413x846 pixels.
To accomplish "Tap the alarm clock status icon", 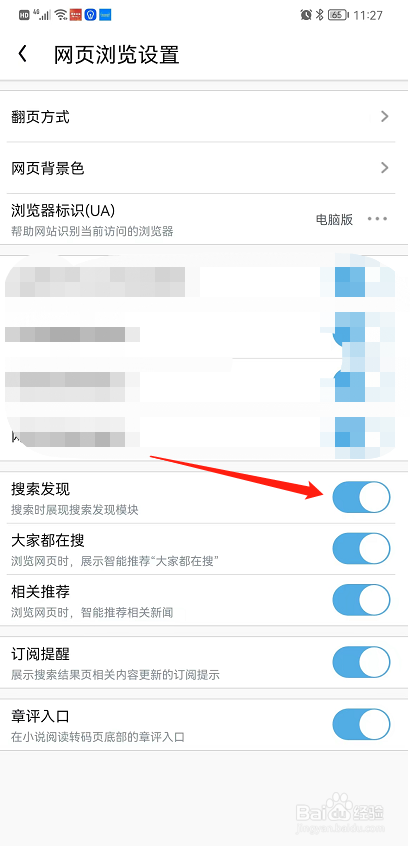I will click(306, 15).
